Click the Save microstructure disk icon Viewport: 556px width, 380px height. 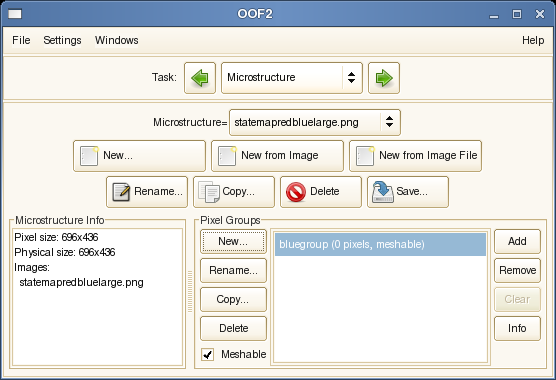pyautogui.click(x=383, y=192)
